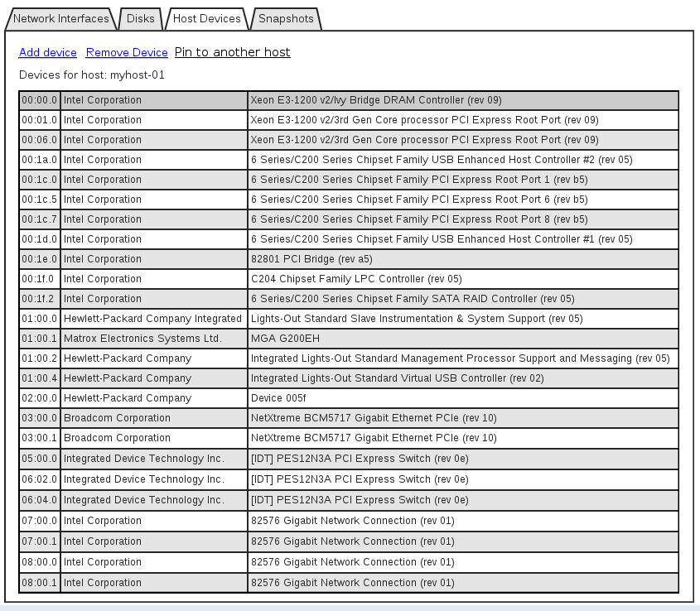Switch to the Network Interfaces tab
Image resolution: width=700 pixels, height=611 pixels.
coord(60,18)
